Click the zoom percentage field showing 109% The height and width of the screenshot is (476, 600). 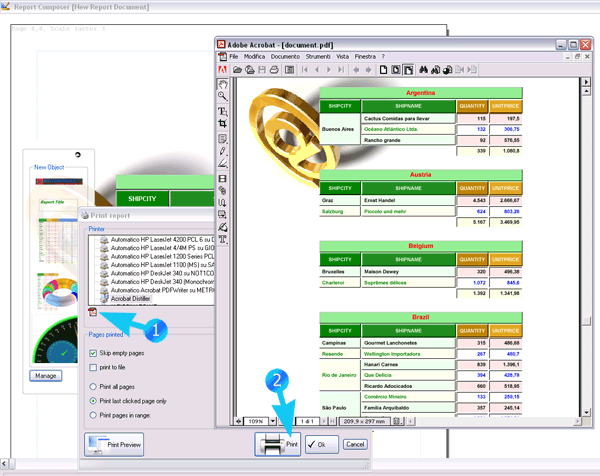(x=256, y=421)
